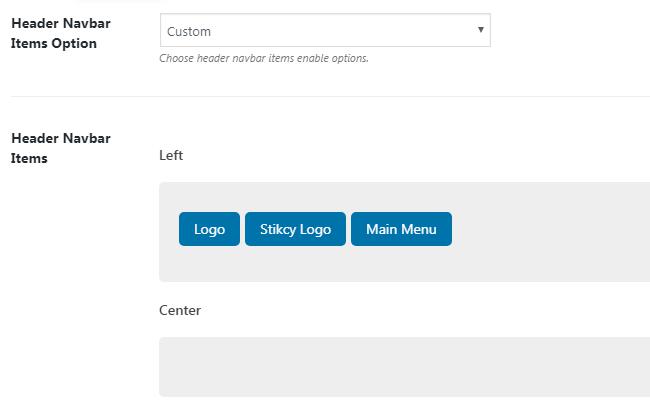
Task: Click the gap between Logo and Stikcy Logo
Action: point(242,229)
